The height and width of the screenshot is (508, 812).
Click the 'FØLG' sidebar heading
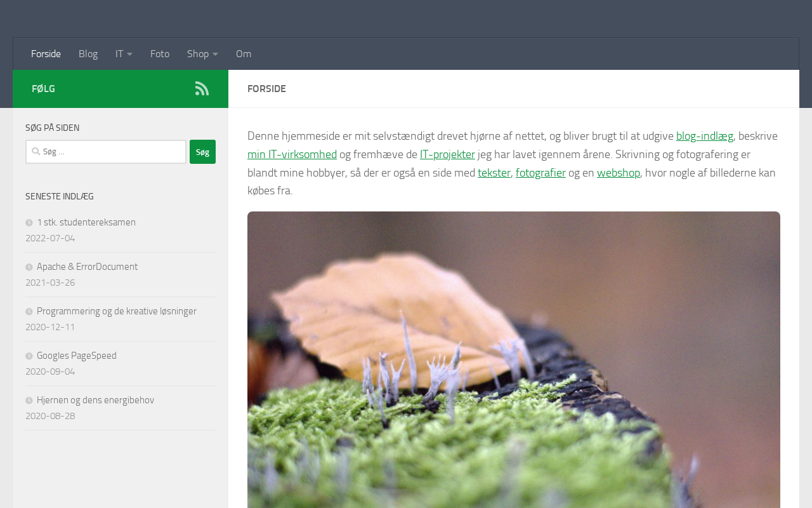point(43,89)
